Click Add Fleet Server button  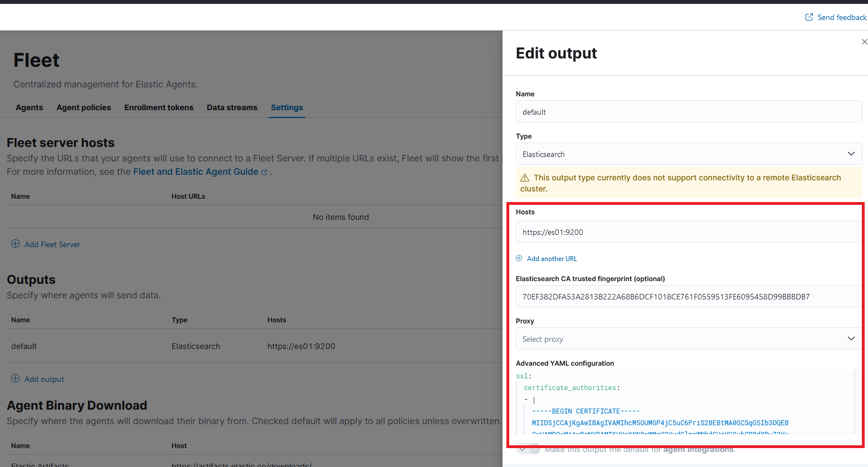pyautogui.click(x=52, y=244)
